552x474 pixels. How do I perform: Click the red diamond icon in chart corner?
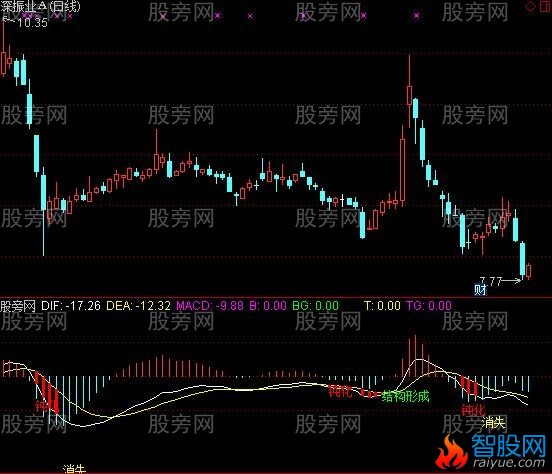coord(530,7)
